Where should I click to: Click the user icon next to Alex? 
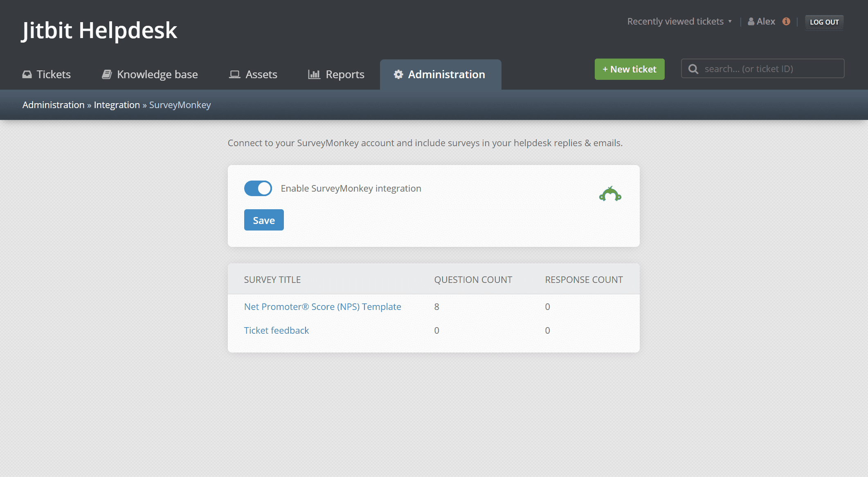751,22
